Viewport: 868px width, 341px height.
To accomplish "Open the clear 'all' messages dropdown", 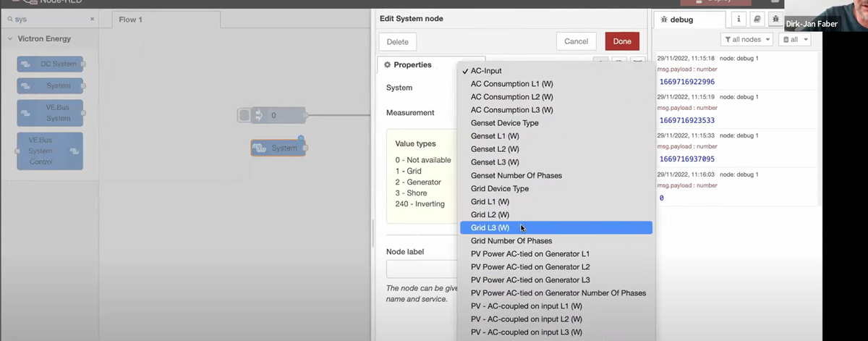I will [x=793, y=39].
